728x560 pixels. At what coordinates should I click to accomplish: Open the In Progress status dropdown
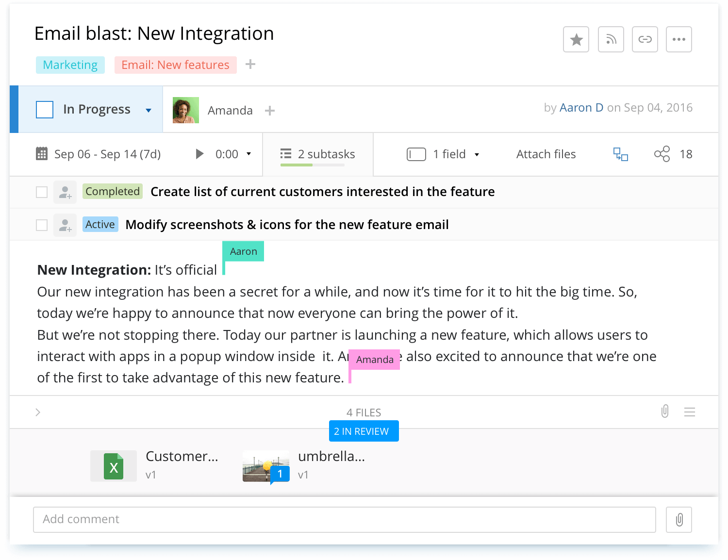[149, 110]
